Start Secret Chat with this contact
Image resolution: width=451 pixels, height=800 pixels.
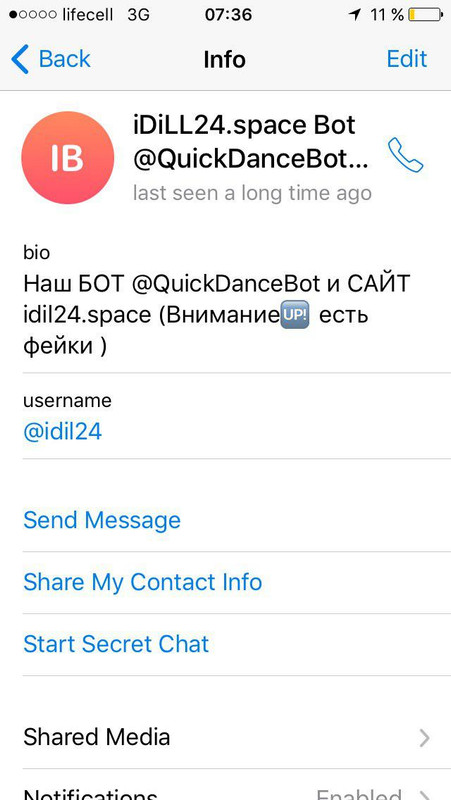click(x=116, y=644)
